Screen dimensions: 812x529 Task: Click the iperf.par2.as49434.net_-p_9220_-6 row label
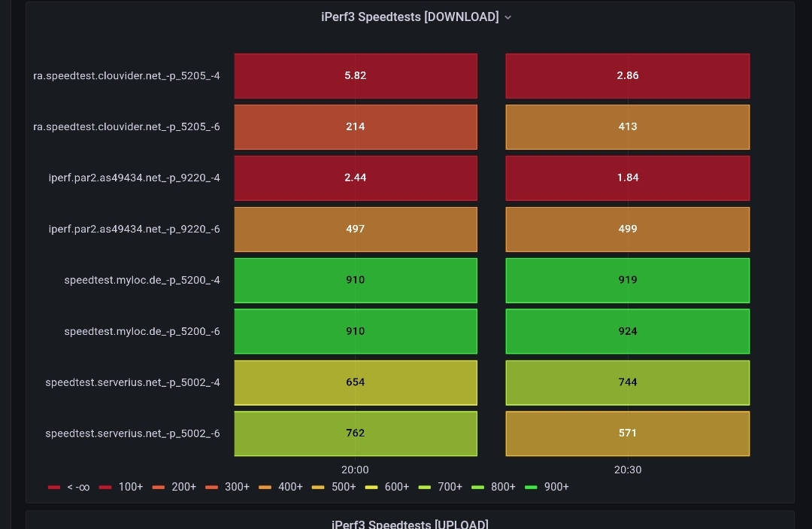pyautogui.click(x=134, y=229)
